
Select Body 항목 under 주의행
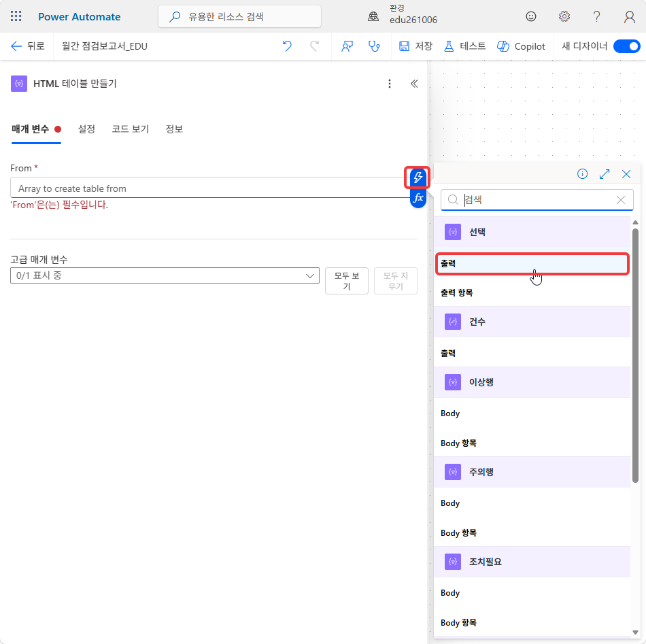click(532, 532)
